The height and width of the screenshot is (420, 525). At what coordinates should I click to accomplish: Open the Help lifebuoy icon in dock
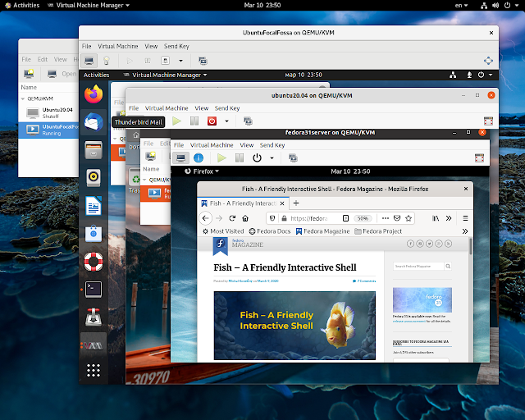pyautogui.click(x=94, y=261)
